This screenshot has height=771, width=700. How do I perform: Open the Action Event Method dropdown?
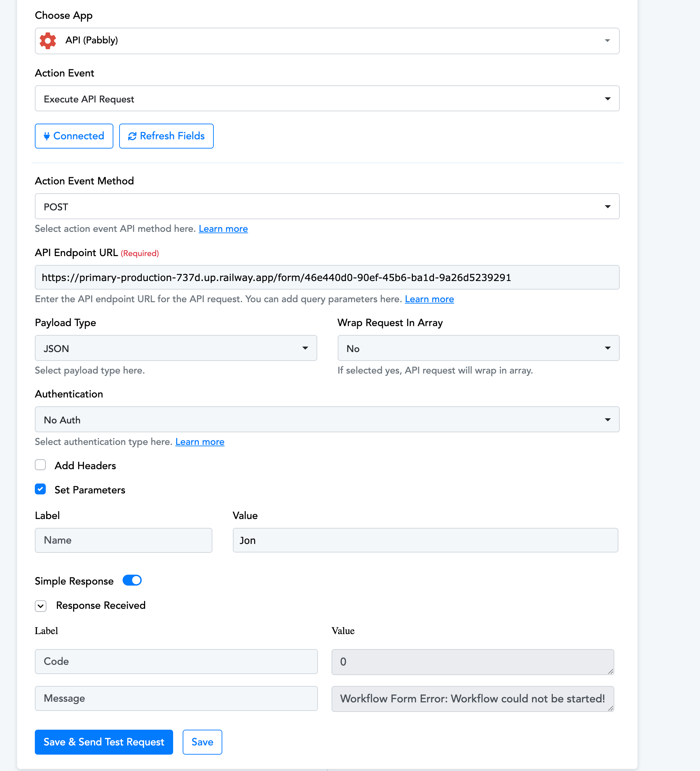[327, 207]
